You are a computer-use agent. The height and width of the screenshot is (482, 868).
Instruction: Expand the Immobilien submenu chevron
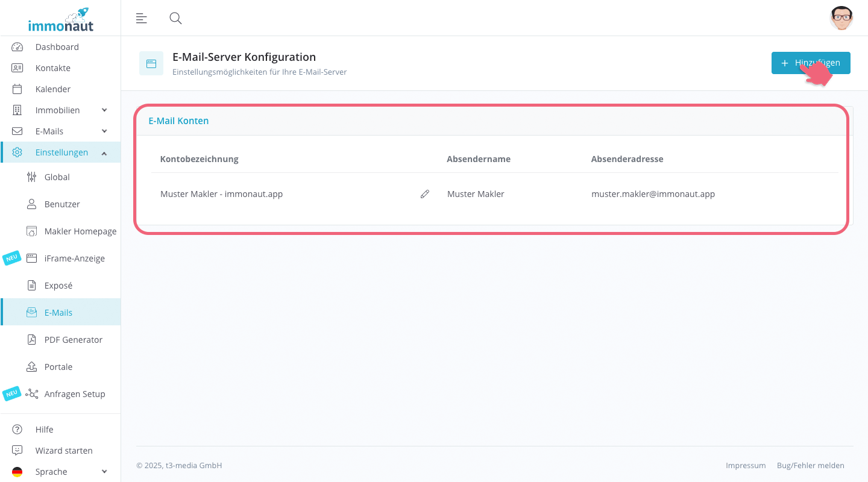104,110
